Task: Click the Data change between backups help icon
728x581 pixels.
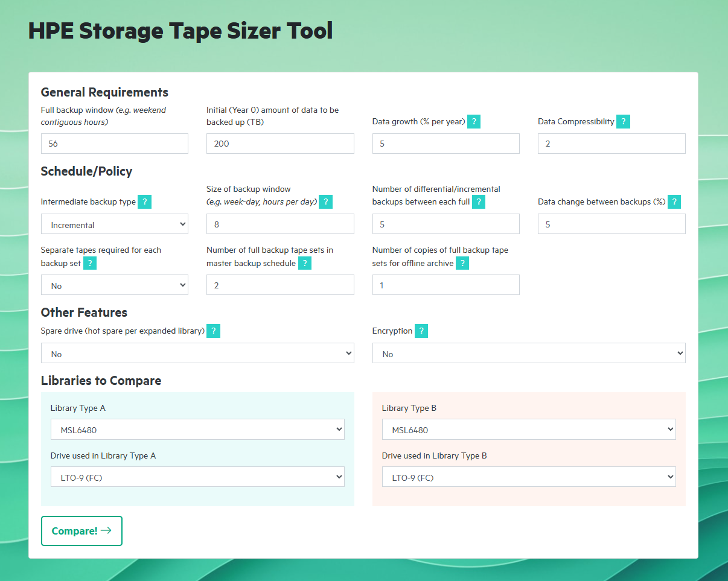Action: click(x=674, y=202)
